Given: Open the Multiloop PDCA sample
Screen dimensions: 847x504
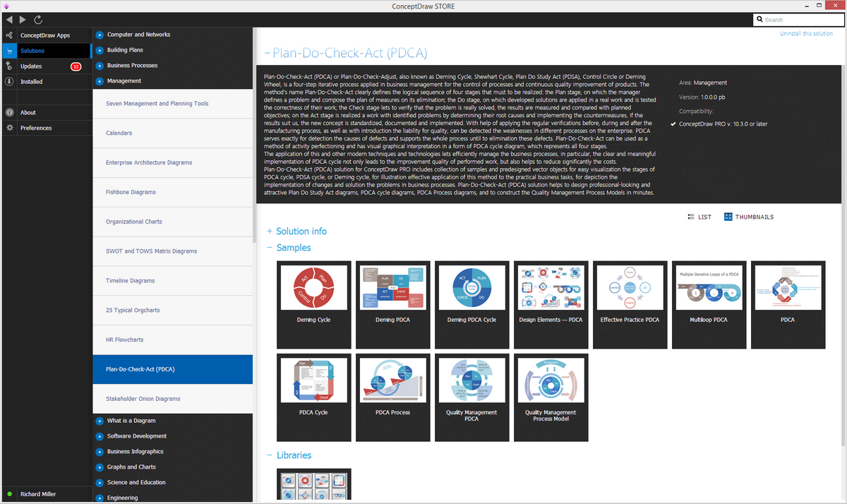Looking at the screenshot, I should (709, 304).
